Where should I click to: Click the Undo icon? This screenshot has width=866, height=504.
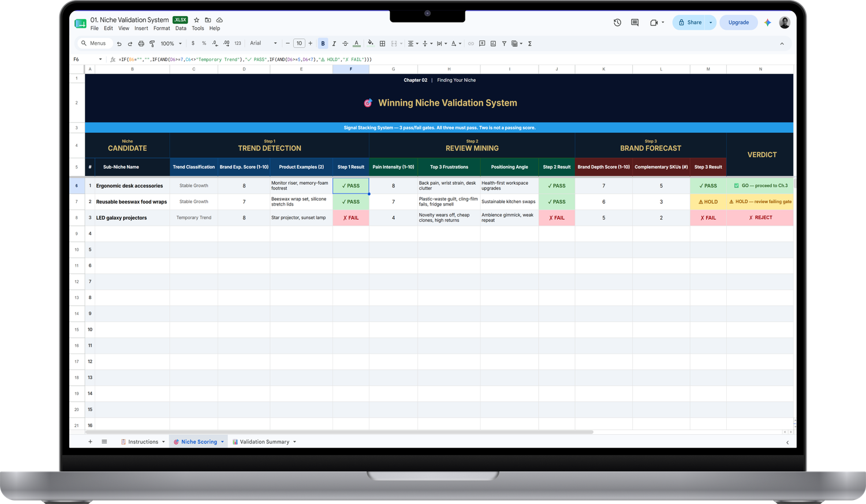coord(119,43)
